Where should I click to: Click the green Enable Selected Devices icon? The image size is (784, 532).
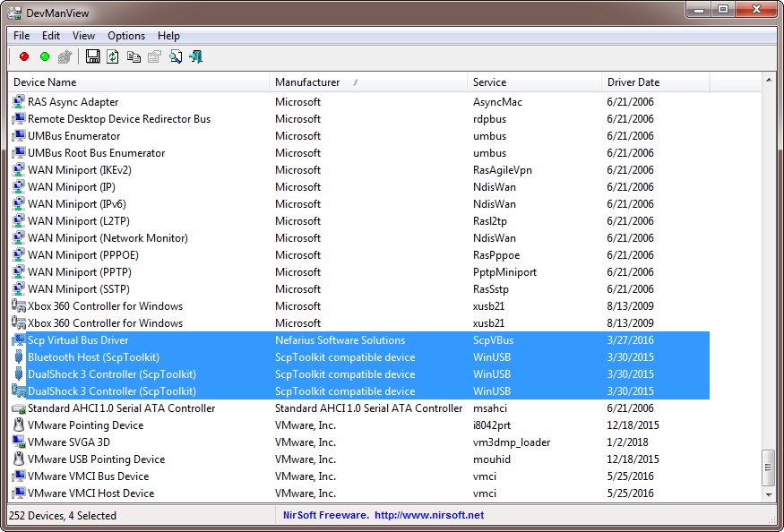(x=45, y=56)
